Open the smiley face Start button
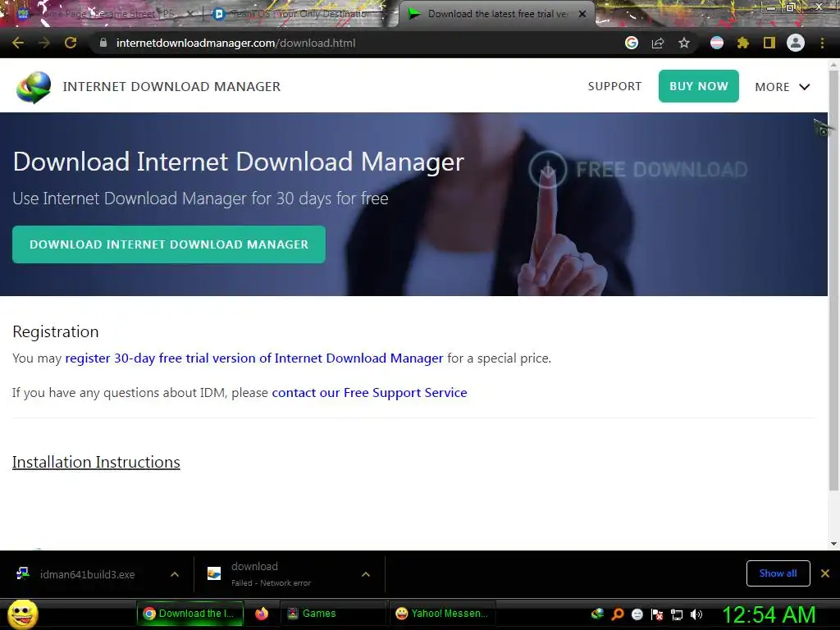This screenshot has height=630, width=840. tap(22, 614)
